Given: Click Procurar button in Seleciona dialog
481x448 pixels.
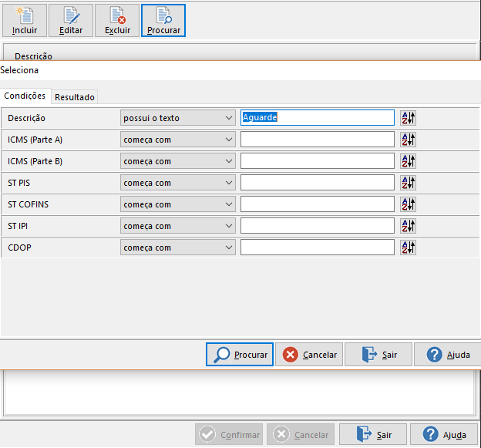Looking at the screenshot, I should point(240,355).
